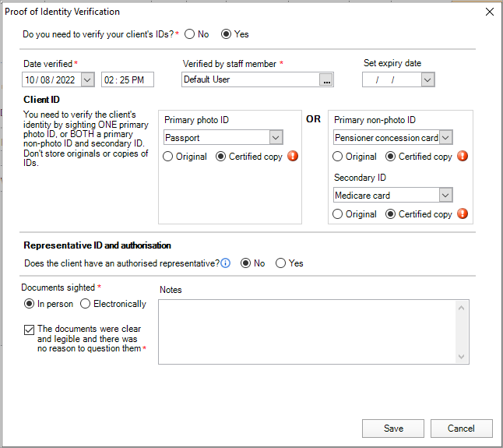Open the Pensioner concession card dropdown
The width and height of the screenshot is (503, 448).
(445, 138)
